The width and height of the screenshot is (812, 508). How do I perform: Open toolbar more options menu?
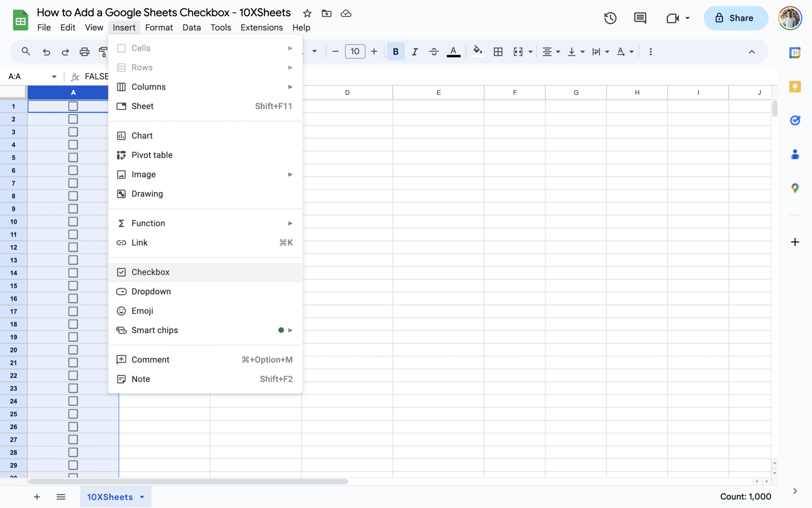pyautogui.click(x=651, y=52)
